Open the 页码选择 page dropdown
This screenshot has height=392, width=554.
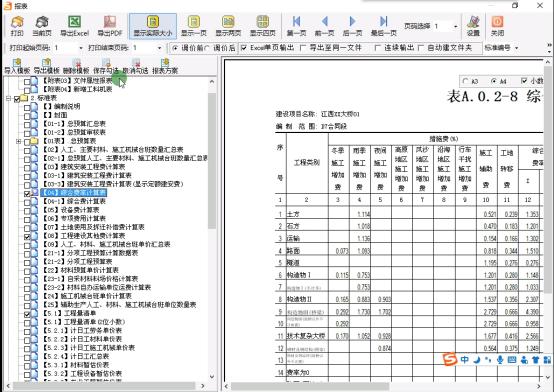(x=455, y=27)
